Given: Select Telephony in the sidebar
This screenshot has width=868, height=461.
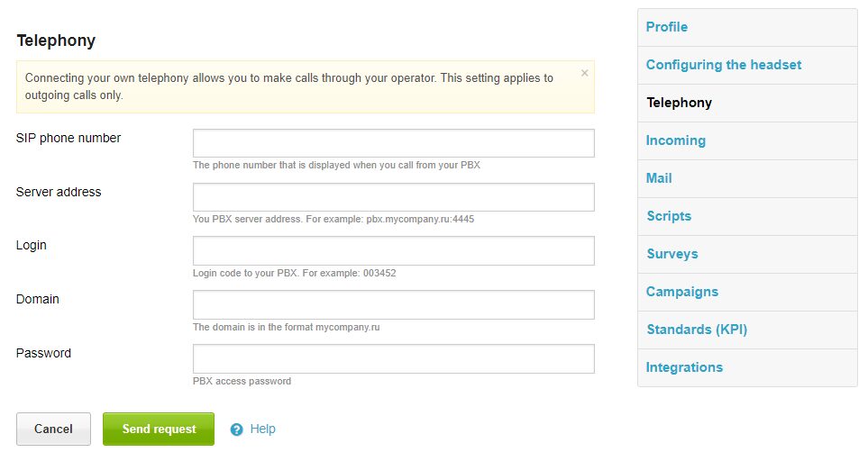Looking at the screenshot, I should (x=679, y=103).
